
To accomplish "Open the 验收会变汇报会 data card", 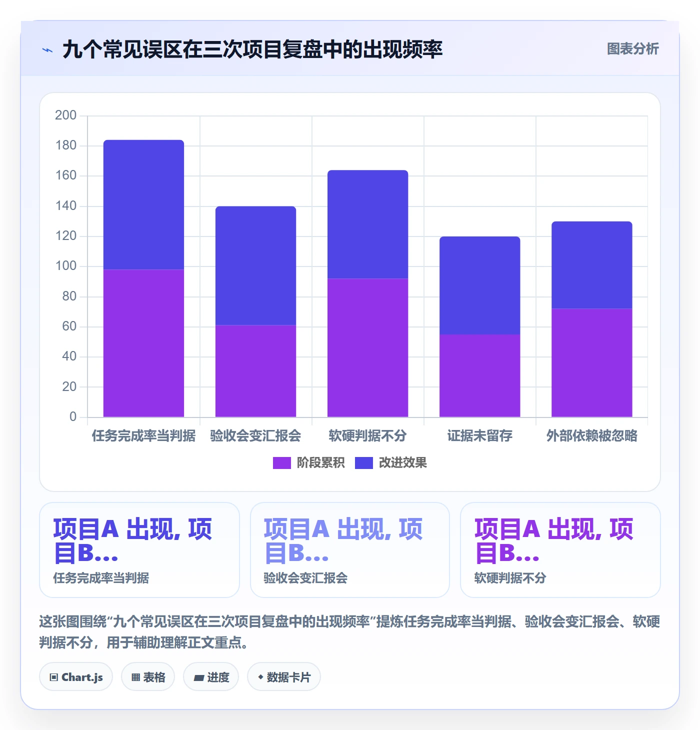I will pos(350,550).
